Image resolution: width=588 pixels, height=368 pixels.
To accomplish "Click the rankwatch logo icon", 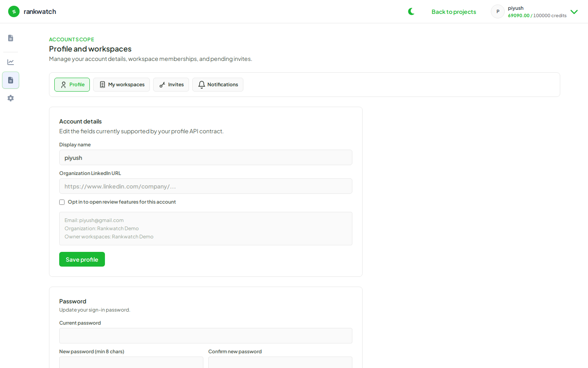I will (14, 11).
